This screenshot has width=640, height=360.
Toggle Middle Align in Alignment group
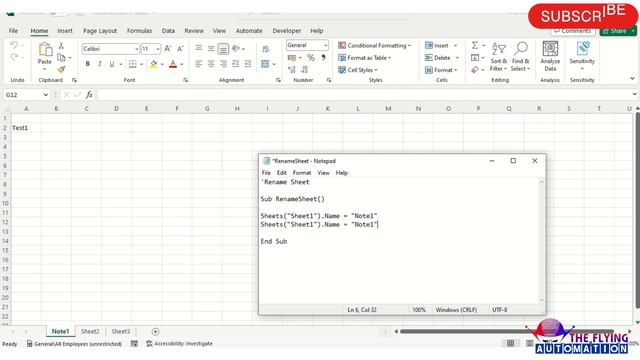[211, 49]
